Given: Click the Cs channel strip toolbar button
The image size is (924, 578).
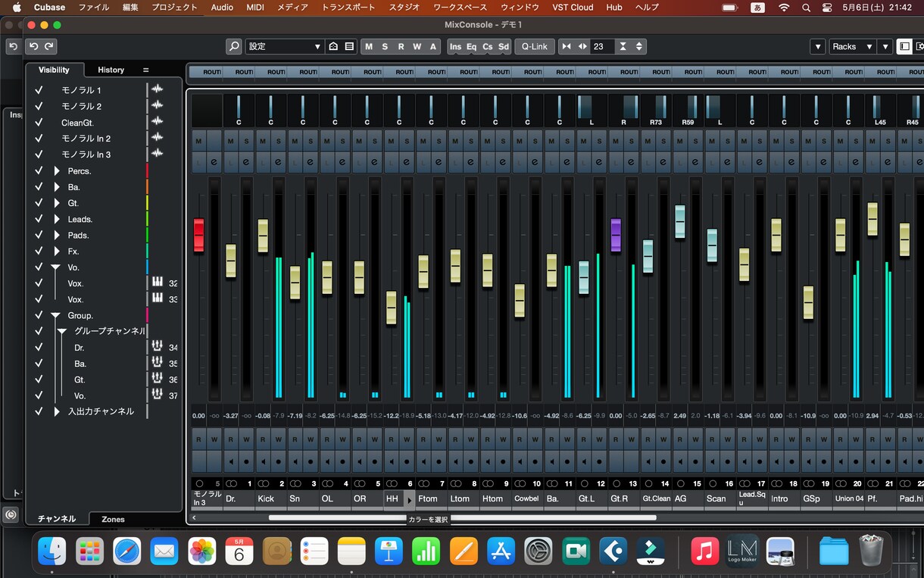Looking at the screenshot, I should (x=487, y=46).
